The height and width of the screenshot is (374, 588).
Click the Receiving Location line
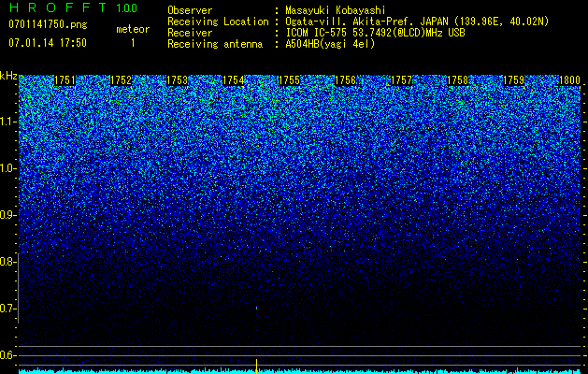click(358, 22)
